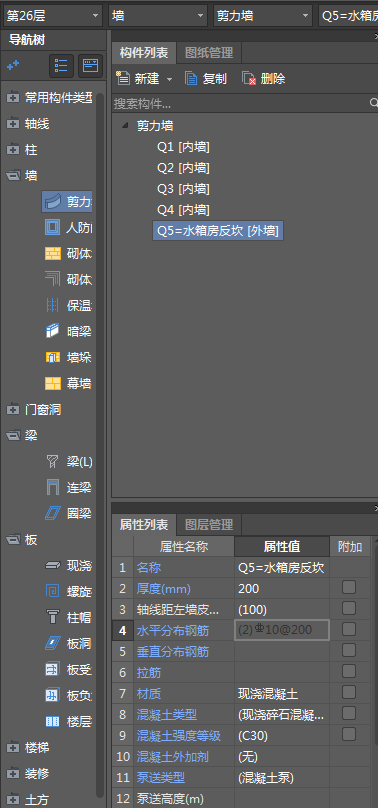Switch to the 属性列表 tab
The image size is (378, 808).
pos(144,525)
